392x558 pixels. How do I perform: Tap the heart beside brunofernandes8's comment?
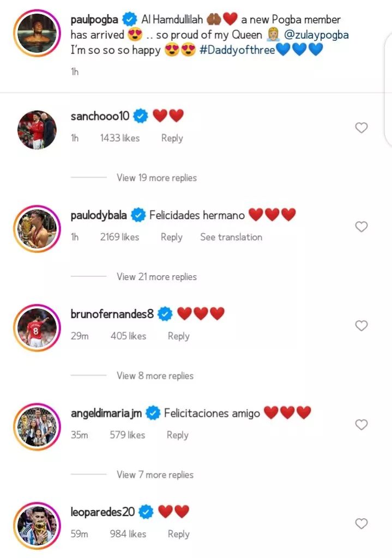tap(361, 326)
